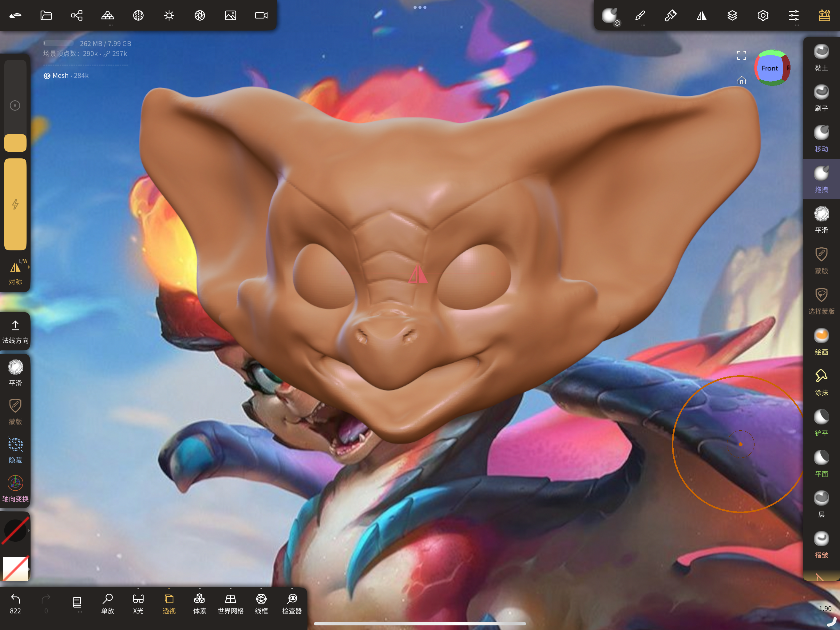Screen dimensions: 840x630
Task: Tap the three dots at top center
Action: click(x=420, y=7)
